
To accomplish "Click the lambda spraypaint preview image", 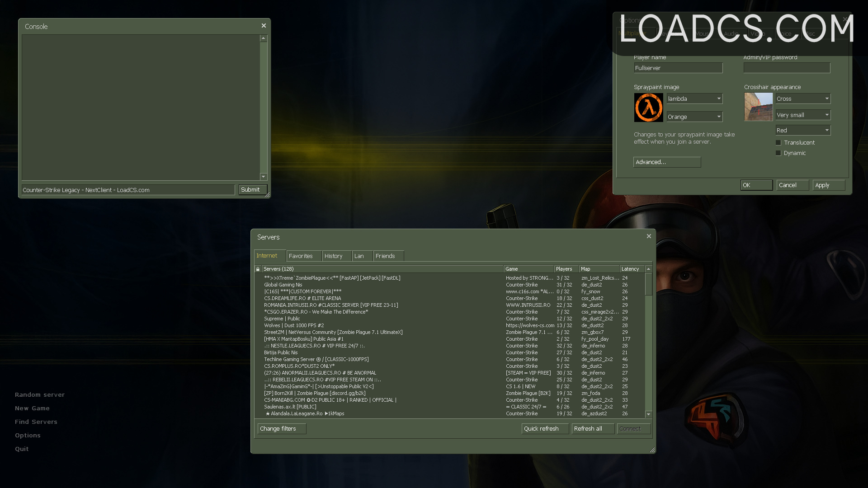I will (x=648, y=107).
